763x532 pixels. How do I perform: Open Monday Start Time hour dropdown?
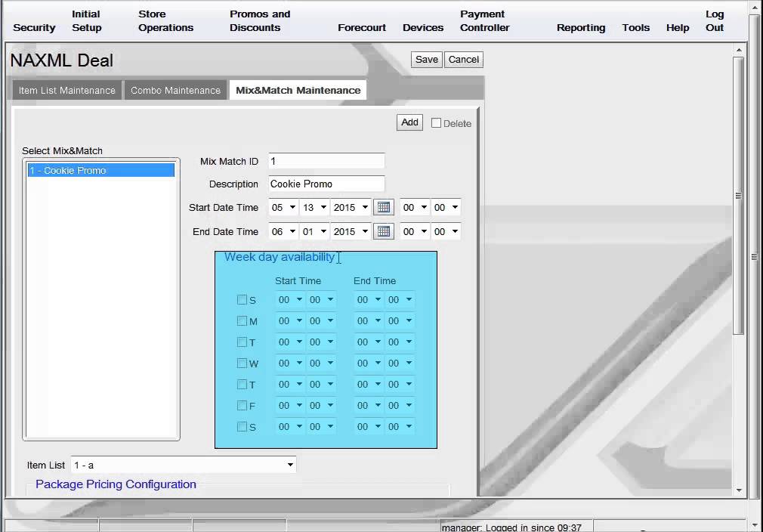coord(290,320)
